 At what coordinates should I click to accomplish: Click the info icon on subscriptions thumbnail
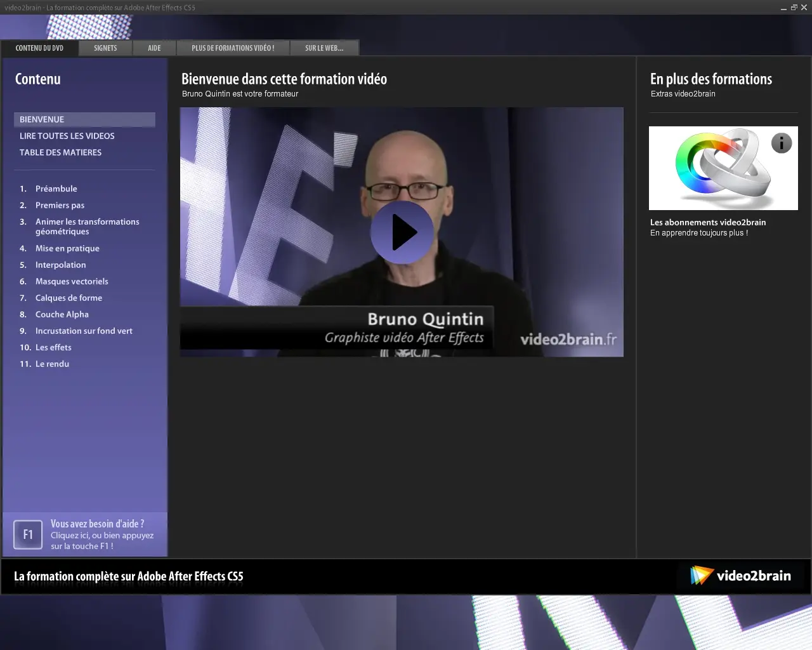point(782,143)
